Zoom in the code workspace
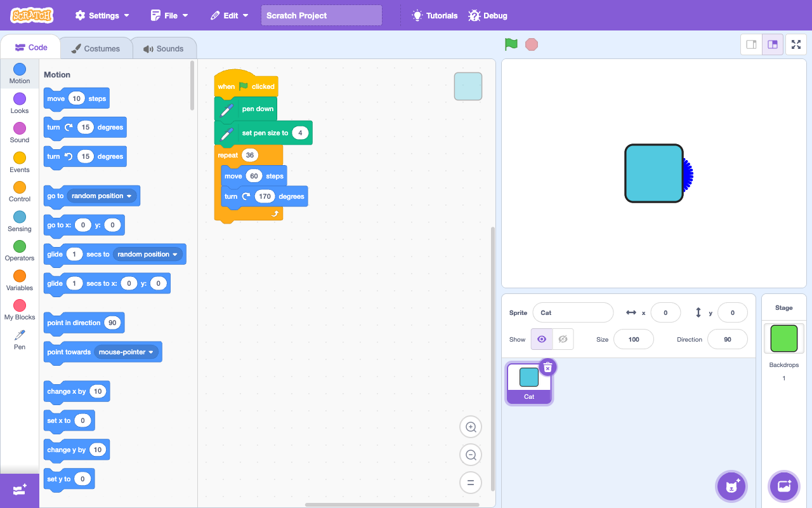 click(x=471, y=427)
